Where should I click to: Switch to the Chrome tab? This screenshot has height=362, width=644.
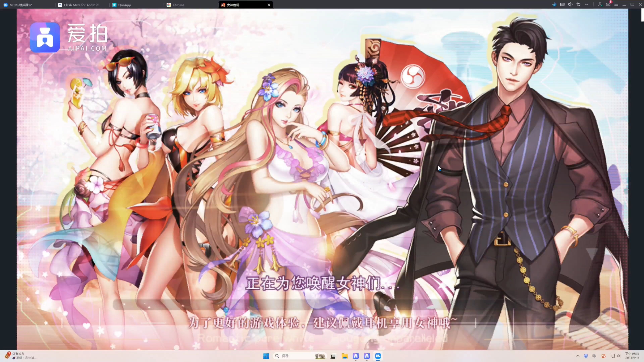pos(178,5)
